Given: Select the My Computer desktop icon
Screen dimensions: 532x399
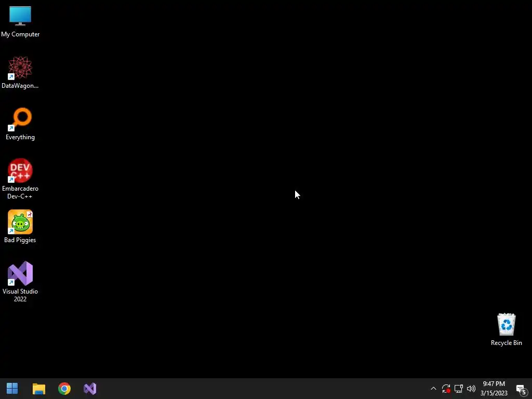Looking at the screenshot, I should tap(20, 21).
